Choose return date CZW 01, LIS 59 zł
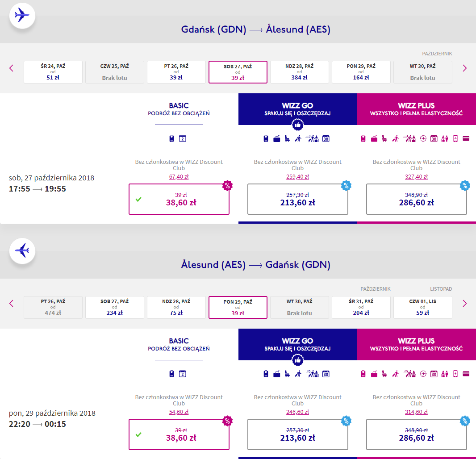The height and width of the screenshot is (459, 476). (x=423, y=307)
